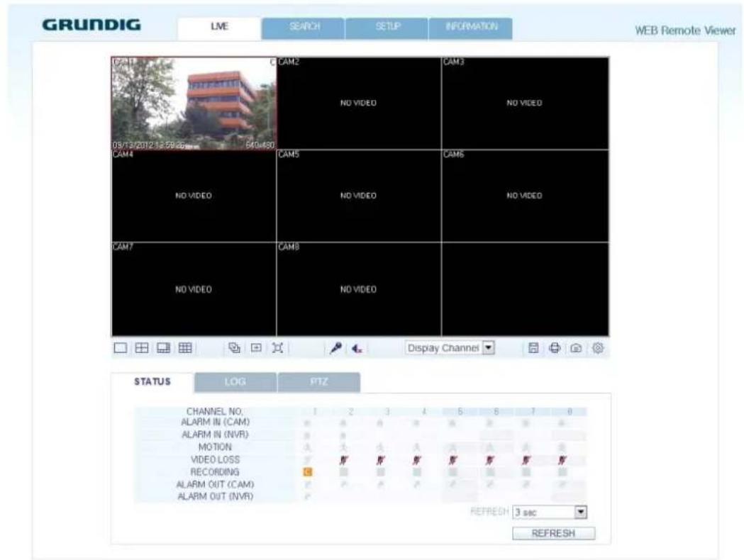The height and width of the screenshot is (560, 744).
Task: Click the overlapping-squares sequence icon
Action: pos(234,348)
